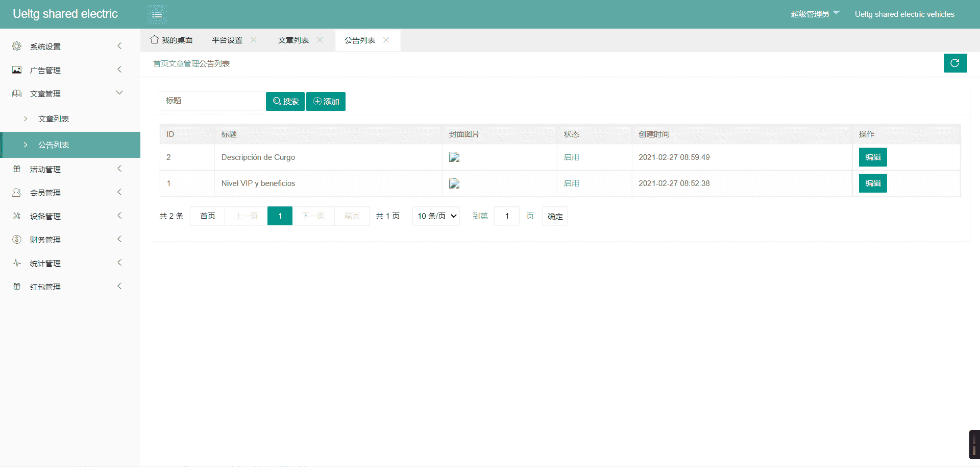Image resolution: width=980 pixels, height=467 pixels.
Task: Click the 标题 search input field
Action: pos(211,101)
